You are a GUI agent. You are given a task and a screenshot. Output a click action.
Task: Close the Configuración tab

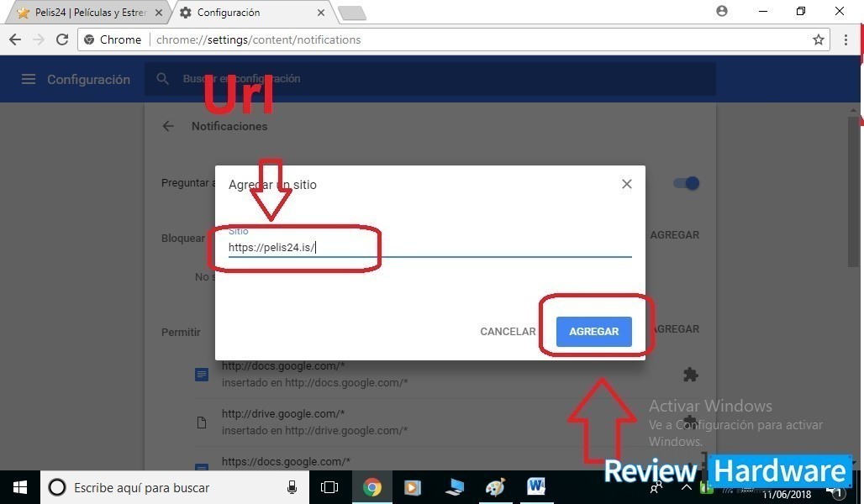[x=321, y=12]
